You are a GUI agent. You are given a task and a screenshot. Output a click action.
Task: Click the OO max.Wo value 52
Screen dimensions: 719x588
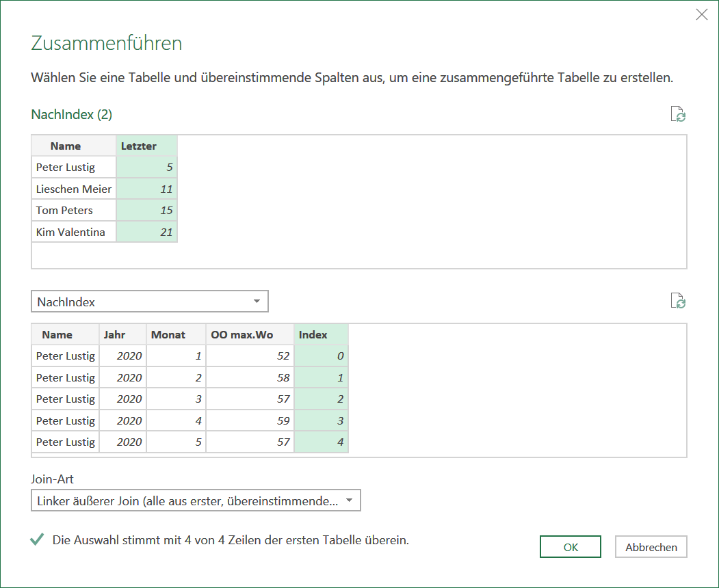[x=250, y=356]
